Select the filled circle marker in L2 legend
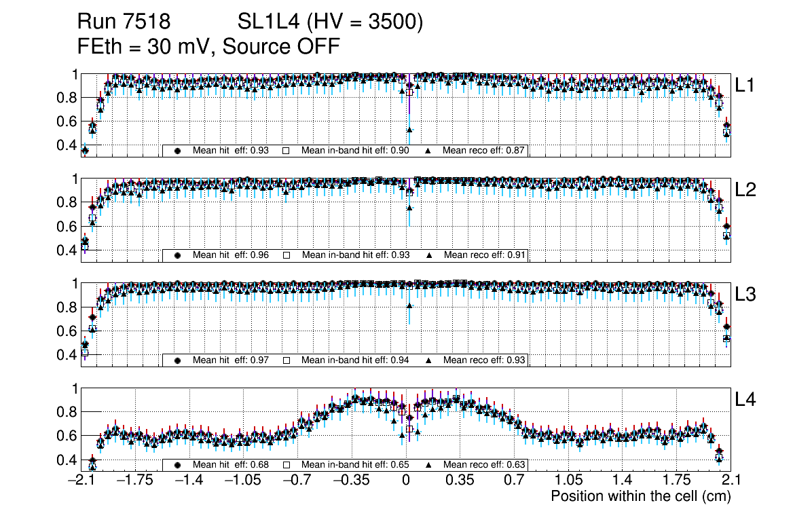Image resolution: width=812 pixels, height=524 pixels. point(178,255)
